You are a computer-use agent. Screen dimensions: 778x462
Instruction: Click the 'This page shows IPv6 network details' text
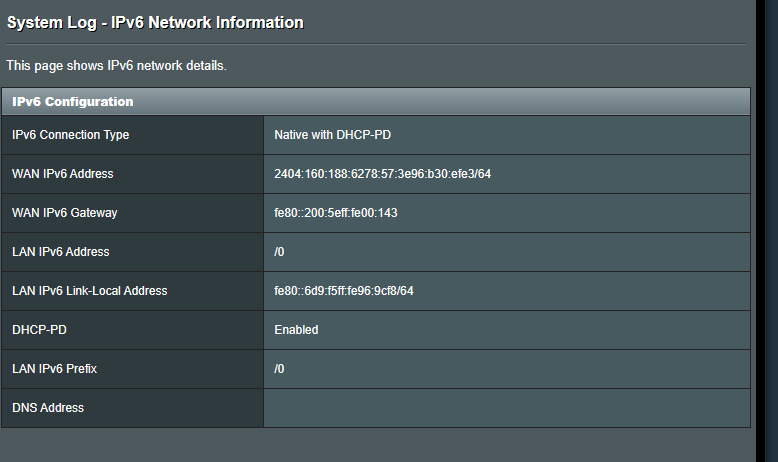[x=117, y=66]
